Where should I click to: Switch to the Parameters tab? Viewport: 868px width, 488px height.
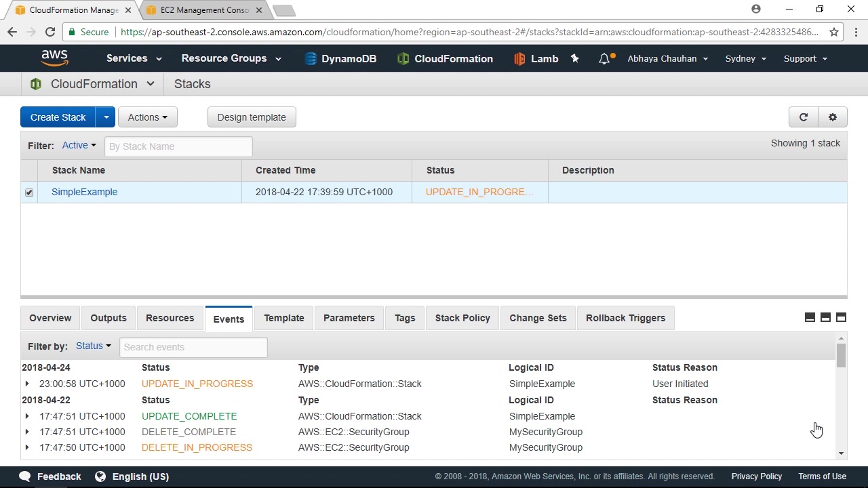click(349, 318)
